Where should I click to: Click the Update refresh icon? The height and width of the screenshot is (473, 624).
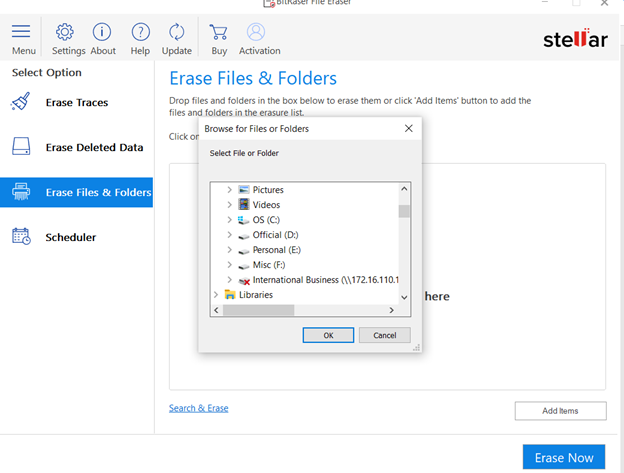pyautogui.click(x=176, y=32)
